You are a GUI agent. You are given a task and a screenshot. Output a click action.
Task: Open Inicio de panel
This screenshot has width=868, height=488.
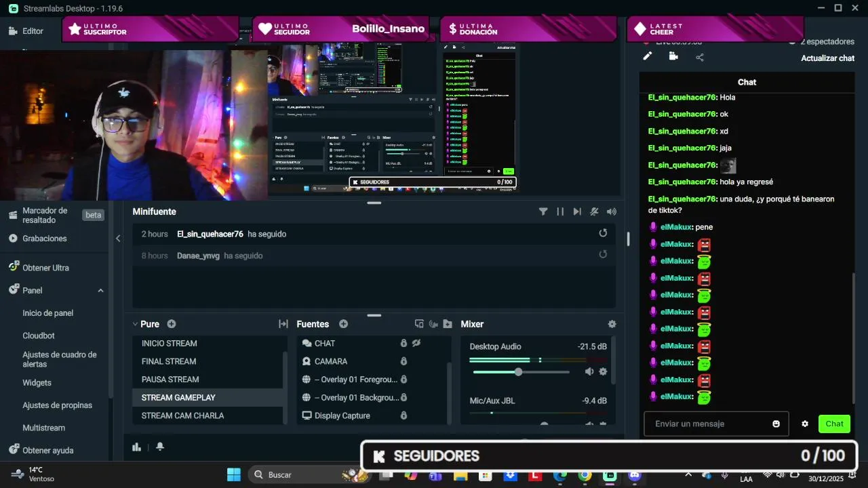pyautogui.click(x=47, y=313)
